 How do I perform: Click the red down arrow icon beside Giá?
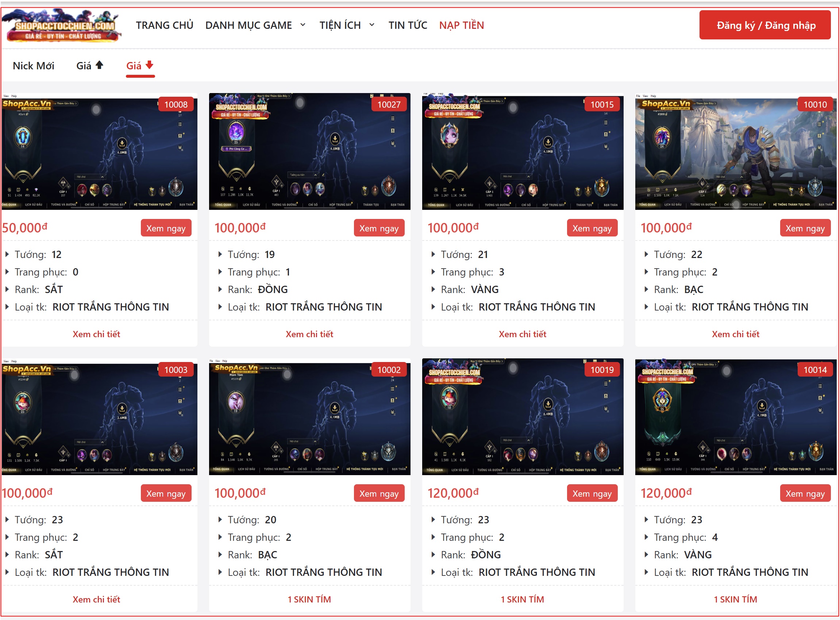149,65
